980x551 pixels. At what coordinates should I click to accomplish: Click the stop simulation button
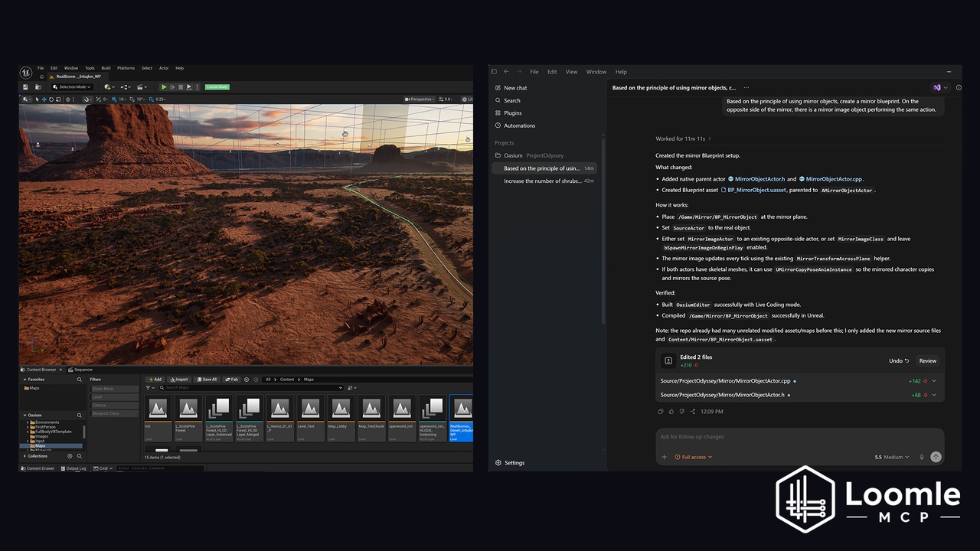pyautogui.click(x=181, y=87)
